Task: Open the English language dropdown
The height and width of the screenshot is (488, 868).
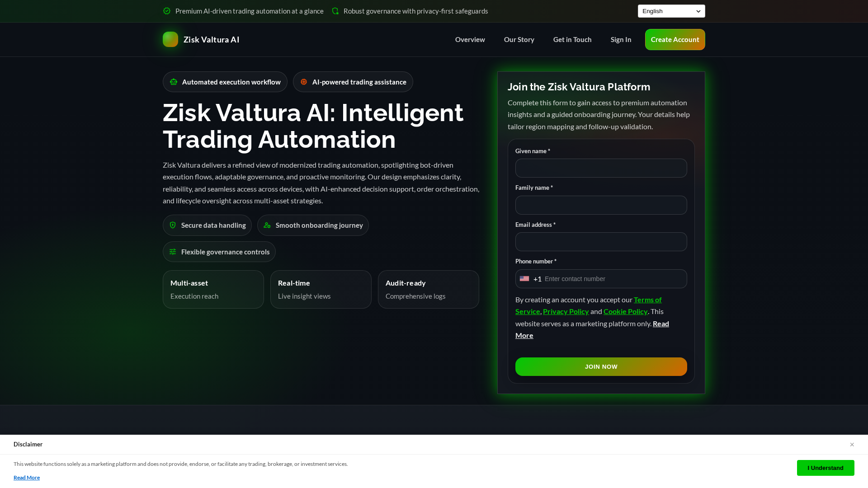Action: pos(671,11)
